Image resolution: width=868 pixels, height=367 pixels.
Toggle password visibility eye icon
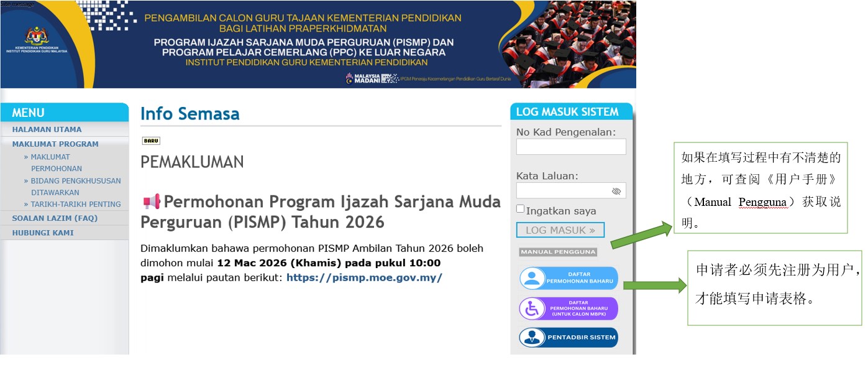(616, 192)
